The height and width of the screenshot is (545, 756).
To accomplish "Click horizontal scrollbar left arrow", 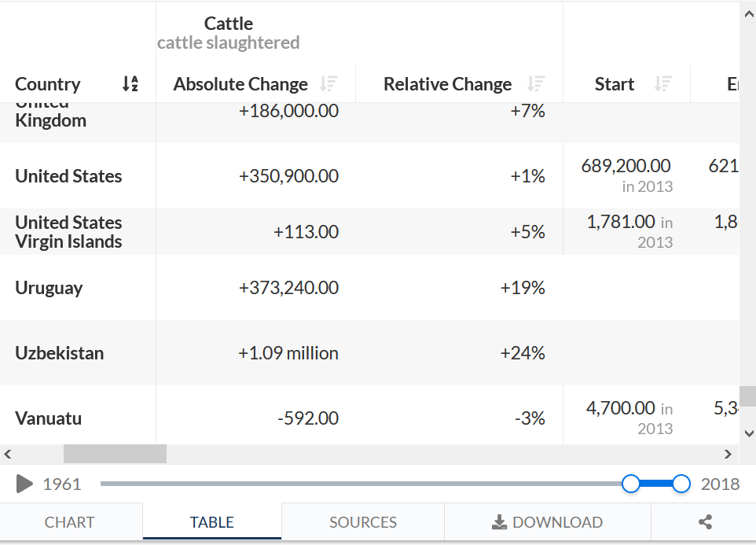I will pos(8,454).
